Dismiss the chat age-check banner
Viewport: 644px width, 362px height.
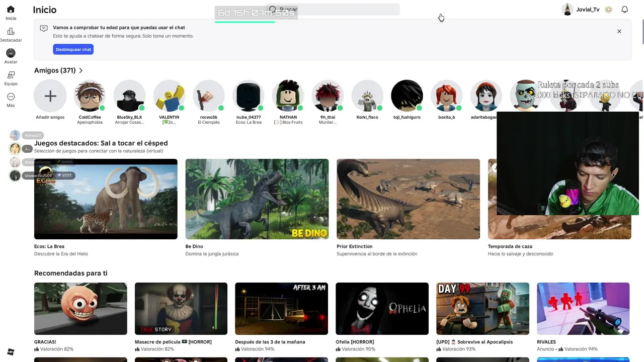pyautogui.click(x=619, y=31)
